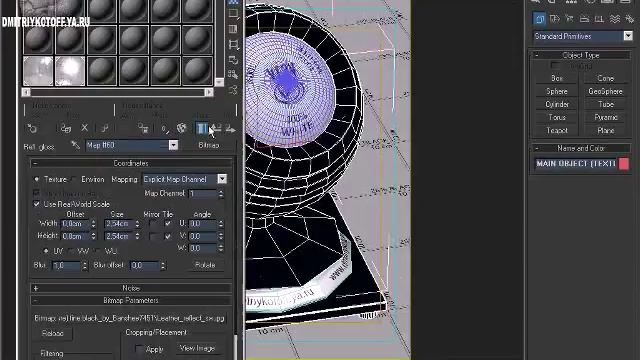Pick material from object with eyedropper
Image resolution: width=640 pixels, height=360 pixels.
click(x=75, y=145)
